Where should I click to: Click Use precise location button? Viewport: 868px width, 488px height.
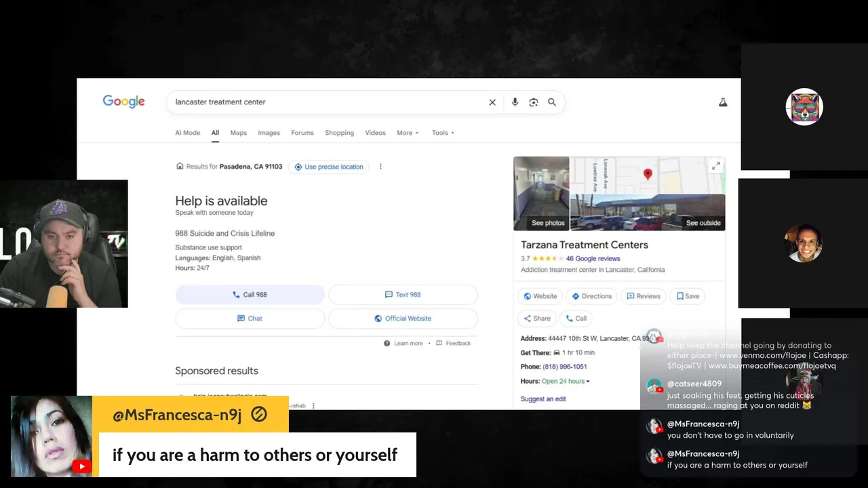tap(328, 167)
